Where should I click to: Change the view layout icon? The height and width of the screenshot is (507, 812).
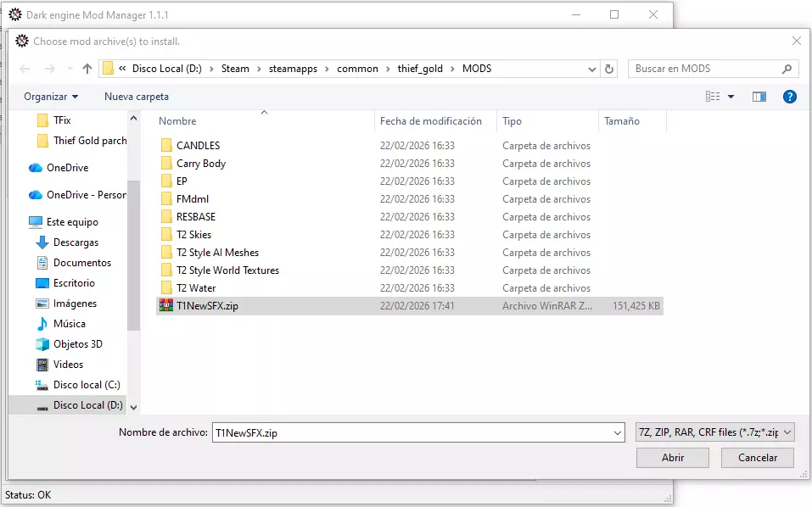[713, 96]
